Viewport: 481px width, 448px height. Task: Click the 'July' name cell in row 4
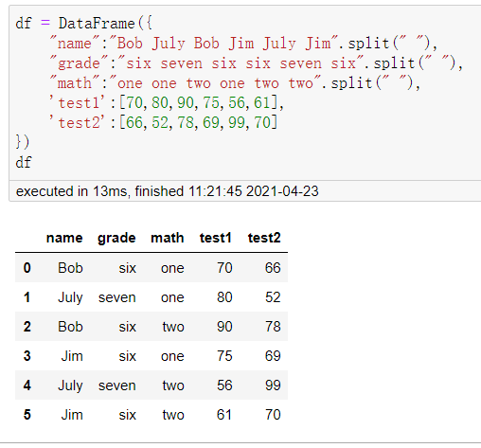(x=70, y=385)
